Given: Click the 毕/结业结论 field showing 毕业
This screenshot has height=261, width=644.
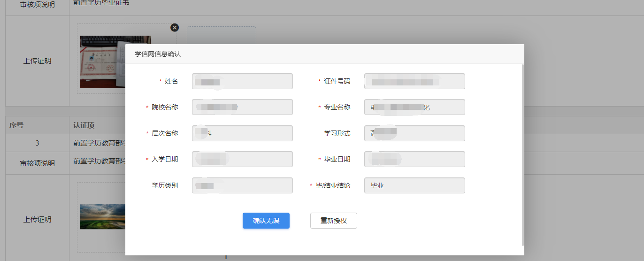Looking at the screenshot, I should [x=414, y=185].
